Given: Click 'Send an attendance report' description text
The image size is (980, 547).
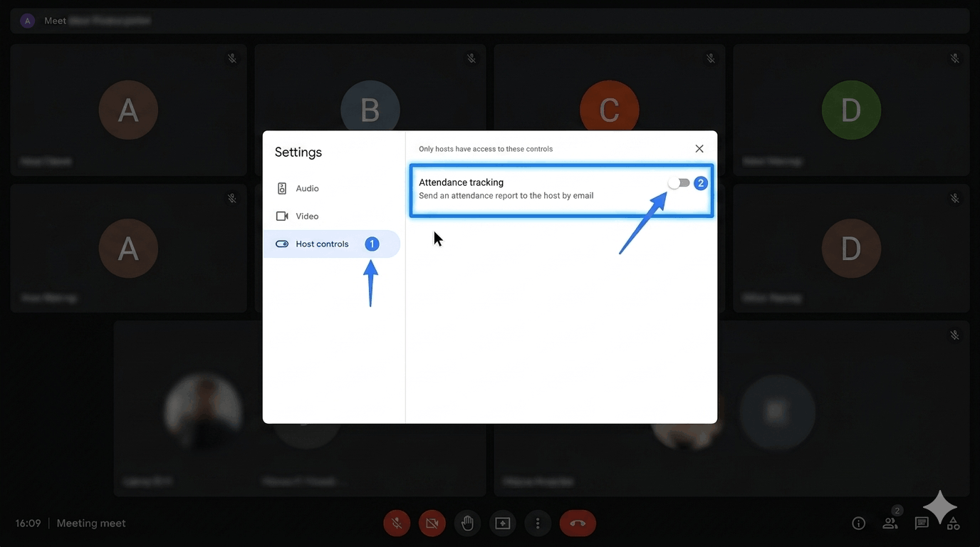Looking at the screenshot, I should (506, 195).
